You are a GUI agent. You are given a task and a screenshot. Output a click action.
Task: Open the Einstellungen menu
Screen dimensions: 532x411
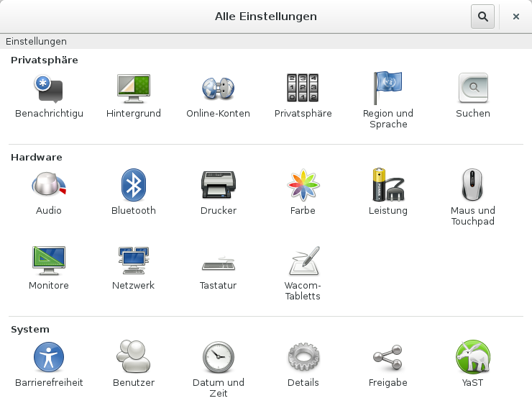[36, 42]
